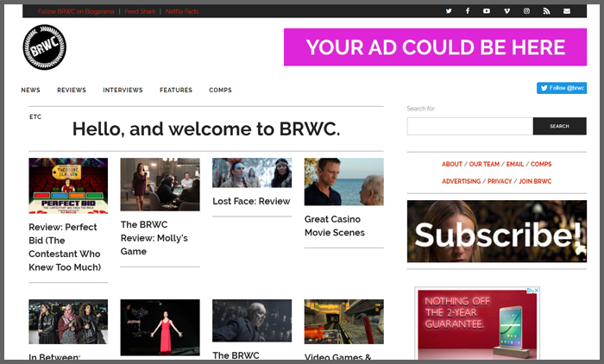Click the Nothing Off tablet advertisement
The width and height of the screenshot is (604, 364).
(477, 324)
